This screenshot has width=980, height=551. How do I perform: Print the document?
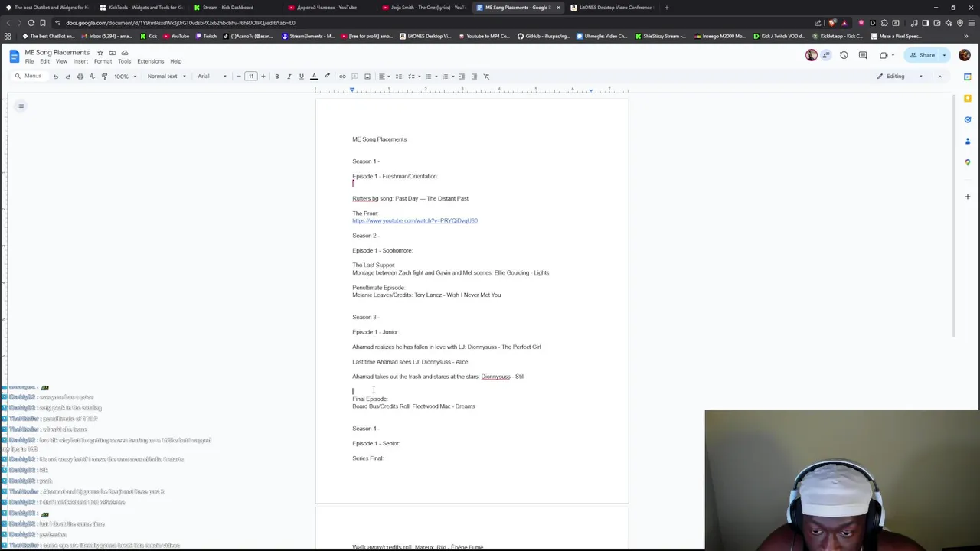tap(80, 77)
